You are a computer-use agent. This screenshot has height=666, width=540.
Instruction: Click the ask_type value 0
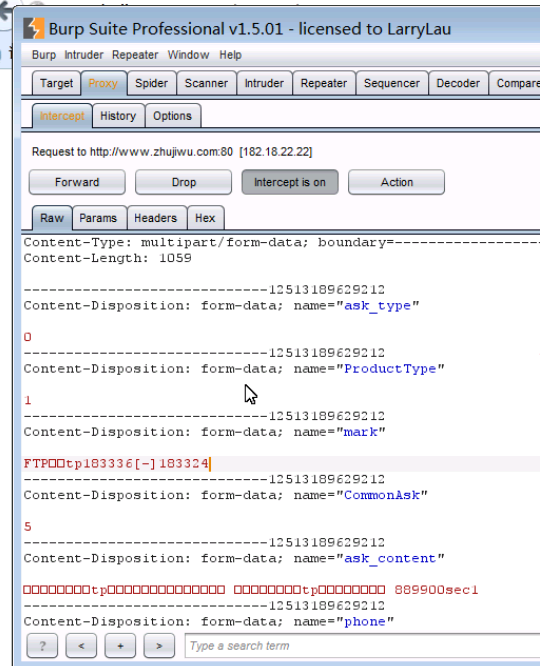28,337
